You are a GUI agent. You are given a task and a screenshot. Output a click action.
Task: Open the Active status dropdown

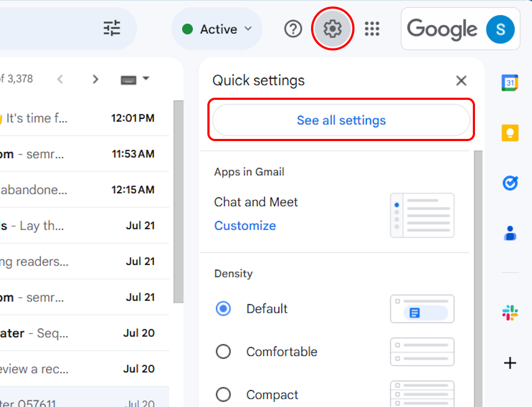coord(217,29)
